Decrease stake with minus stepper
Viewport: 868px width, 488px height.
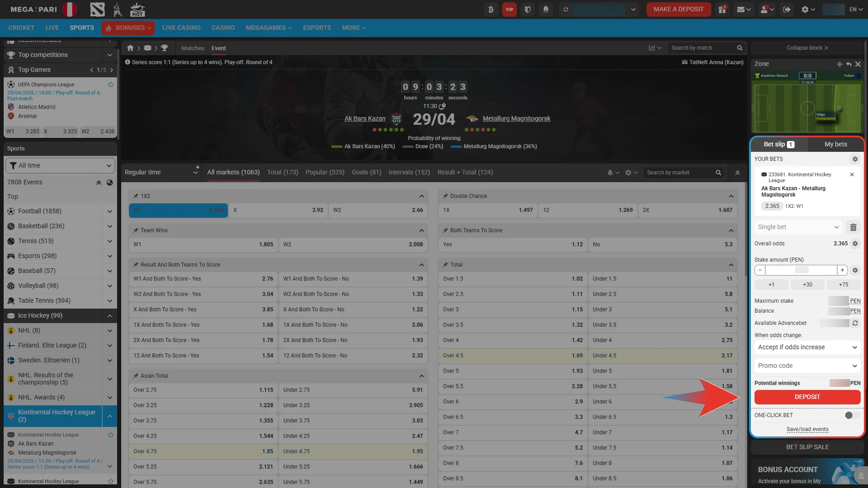pos(760,270)
